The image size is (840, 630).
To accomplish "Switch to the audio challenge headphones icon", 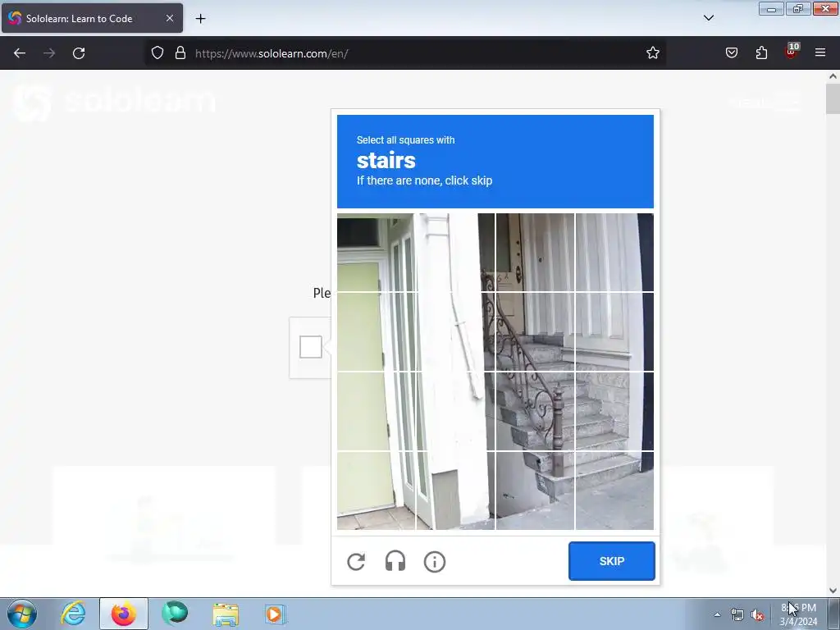I will coord(395,561).
